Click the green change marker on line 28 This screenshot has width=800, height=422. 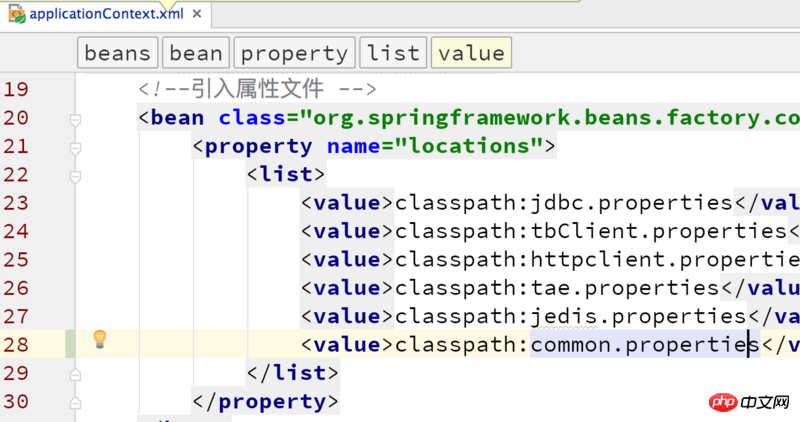[70, 343]
